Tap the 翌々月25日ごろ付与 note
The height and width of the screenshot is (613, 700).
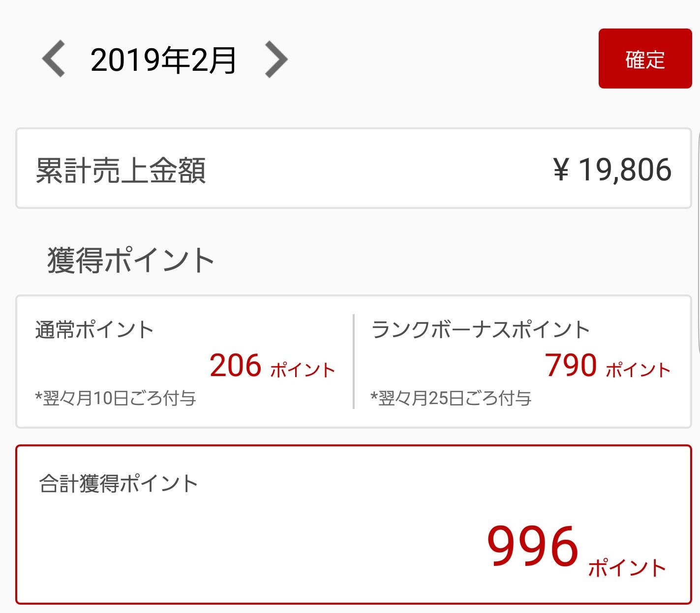451,398
